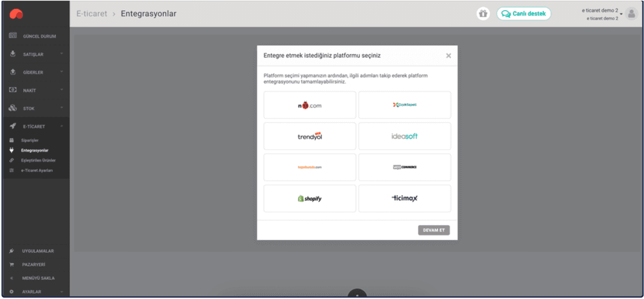Select the Shopify integration card
644x299 pixels.
[310, 198]
